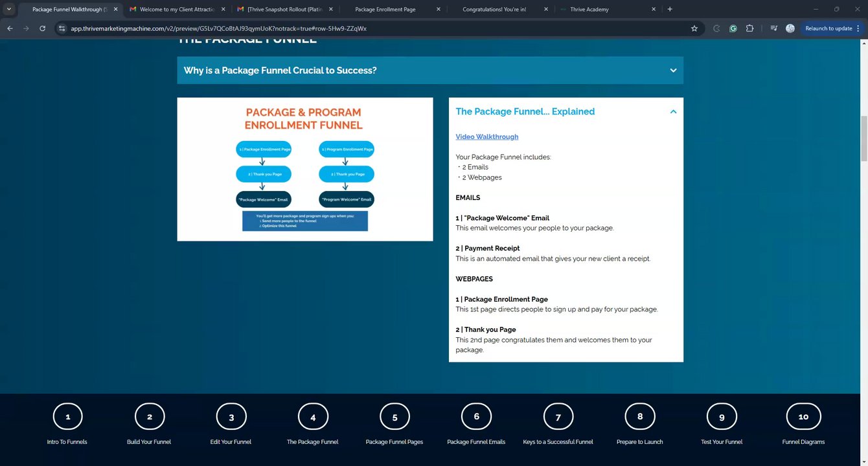Click the 'Build Your Funnel' label
The image size is (868, 466).
click(x=149, y=442)
